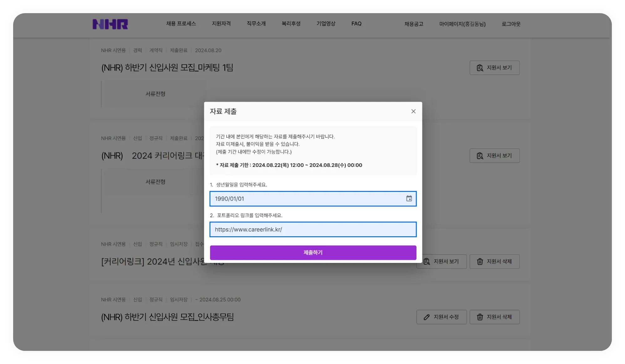The image size is (625, 364).
Task: Click the NHR logo
Action: click(110, 24)
